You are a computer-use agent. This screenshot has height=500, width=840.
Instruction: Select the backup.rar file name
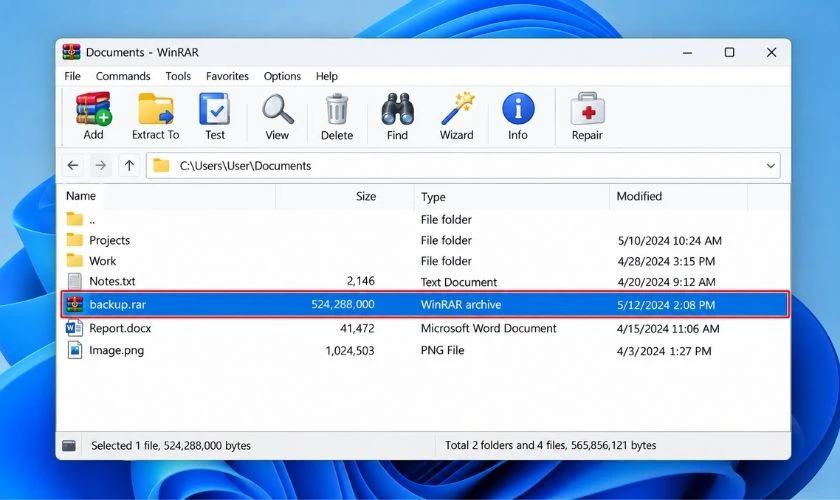(x=118, y=304)
